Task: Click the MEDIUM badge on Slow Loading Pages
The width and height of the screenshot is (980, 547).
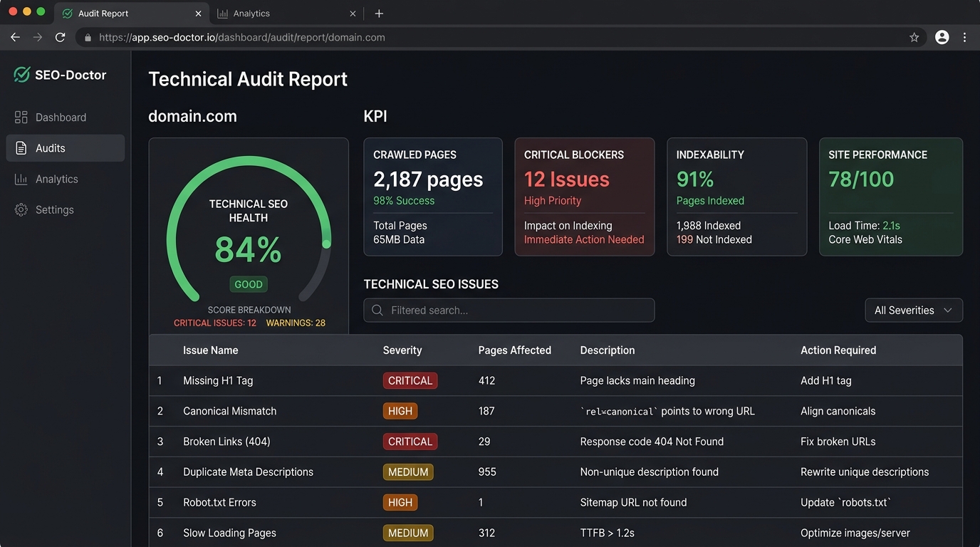Action: tap(408, 533)
